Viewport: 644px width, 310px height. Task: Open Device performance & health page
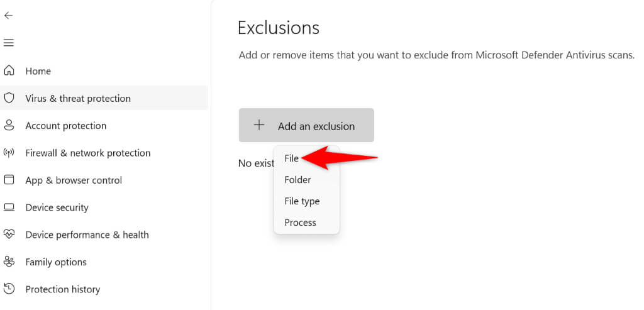(x=87, y=235)
